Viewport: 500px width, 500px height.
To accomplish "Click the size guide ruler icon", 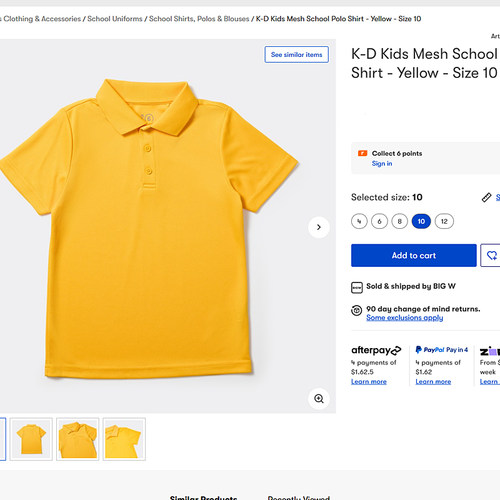I will [x=486, y=197].
